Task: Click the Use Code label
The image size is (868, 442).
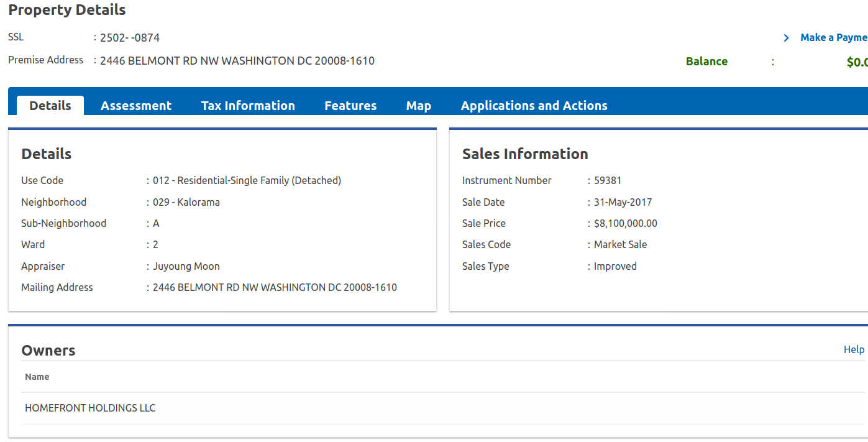Action: (x=42, y=181)
